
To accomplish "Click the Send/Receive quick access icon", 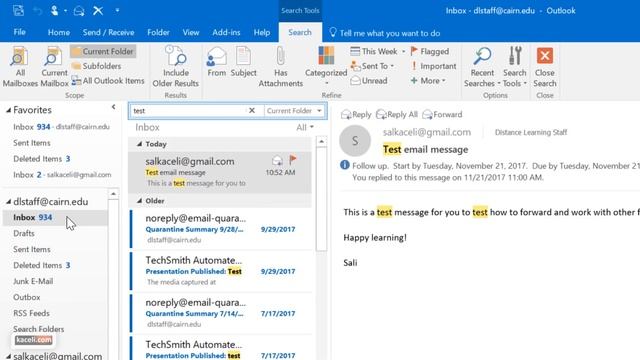I will [x=18, y=10].
